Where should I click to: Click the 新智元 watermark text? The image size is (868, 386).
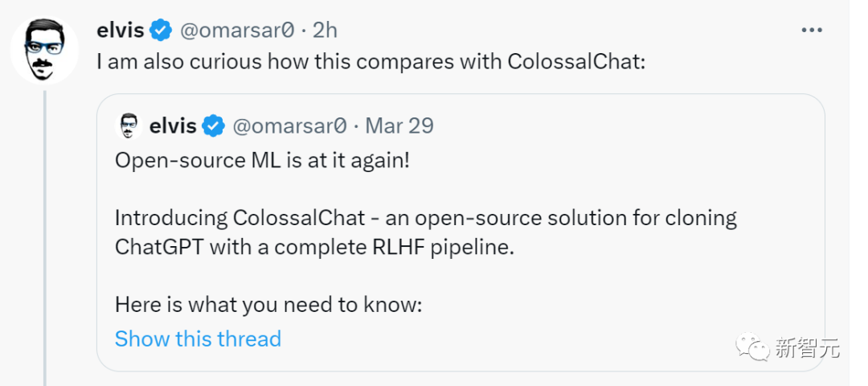point(808,347)
